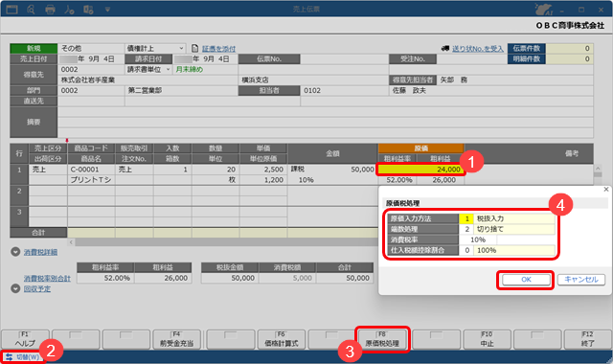This screenshot has width=613, height=364.
Task: Click the detail grid vertical scrollbar up arrow
Action: pyautogui.click(x=598, y=169)
